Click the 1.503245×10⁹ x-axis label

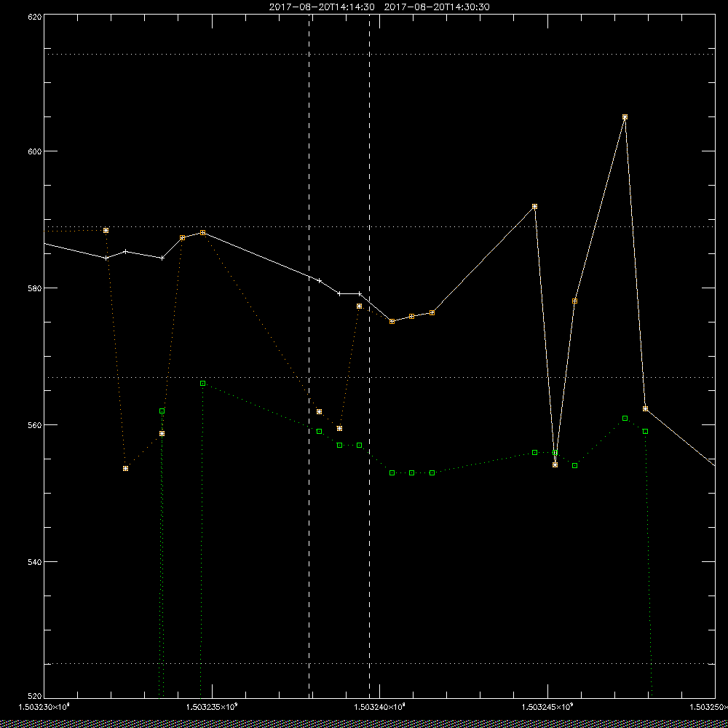click(548, 707)
